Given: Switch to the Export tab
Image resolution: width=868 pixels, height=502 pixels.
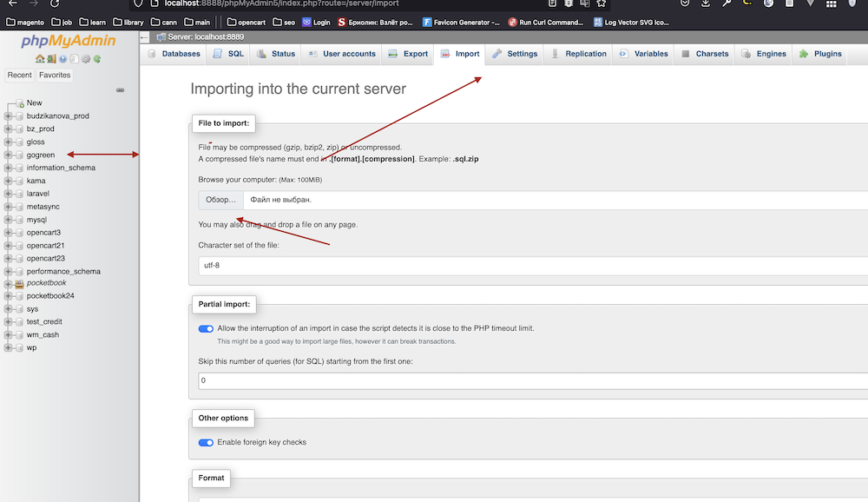Looking at the screenshot, I should tap(408, 54).
